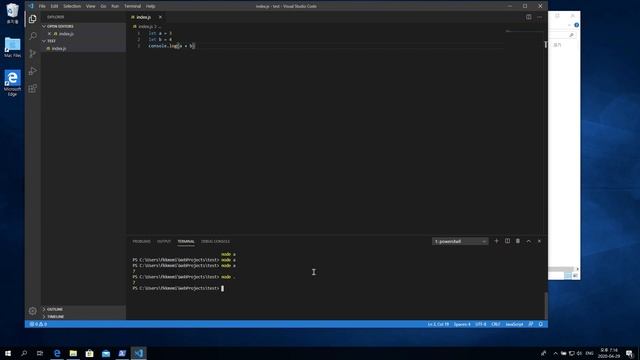This screenshot has width=640, height=360.
Task: Collapse the Open Editors section
Action: [84, 26]
